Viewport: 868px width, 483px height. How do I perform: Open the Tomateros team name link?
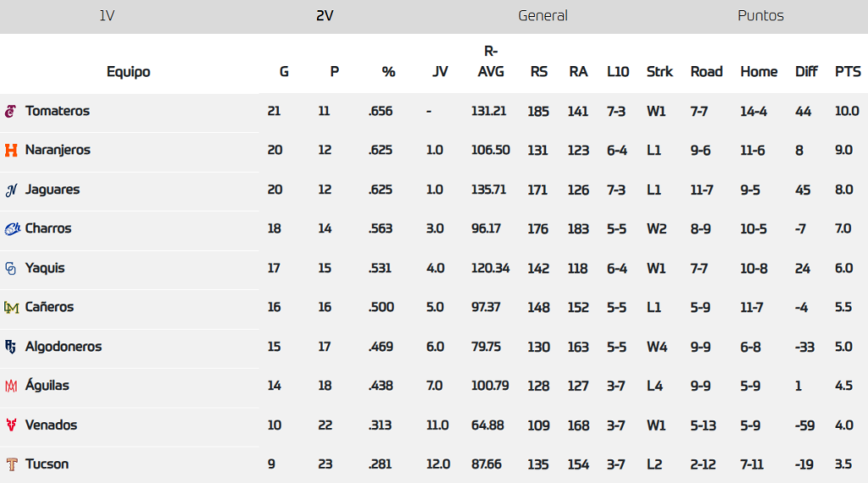click(58, 111)
